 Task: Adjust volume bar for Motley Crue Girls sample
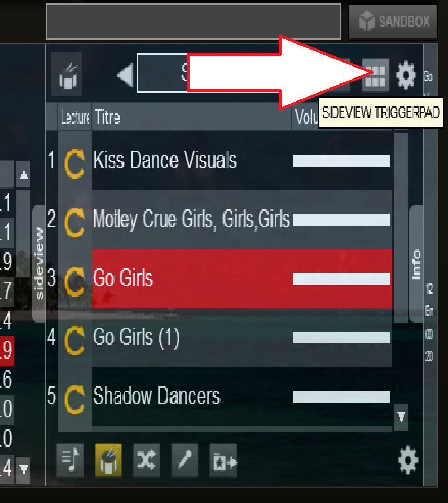coord(341,220)
